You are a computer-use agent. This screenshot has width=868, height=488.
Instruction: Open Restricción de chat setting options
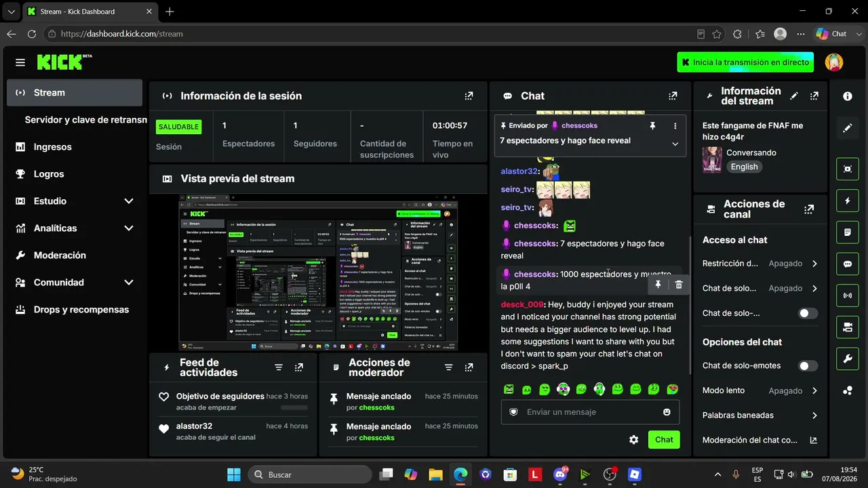click(x=760, y=264)
